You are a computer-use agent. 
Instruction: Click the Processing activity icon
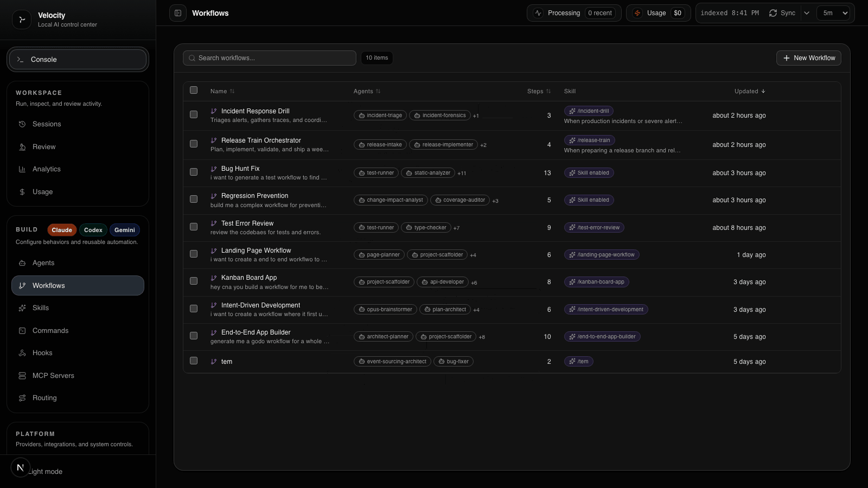538,12
